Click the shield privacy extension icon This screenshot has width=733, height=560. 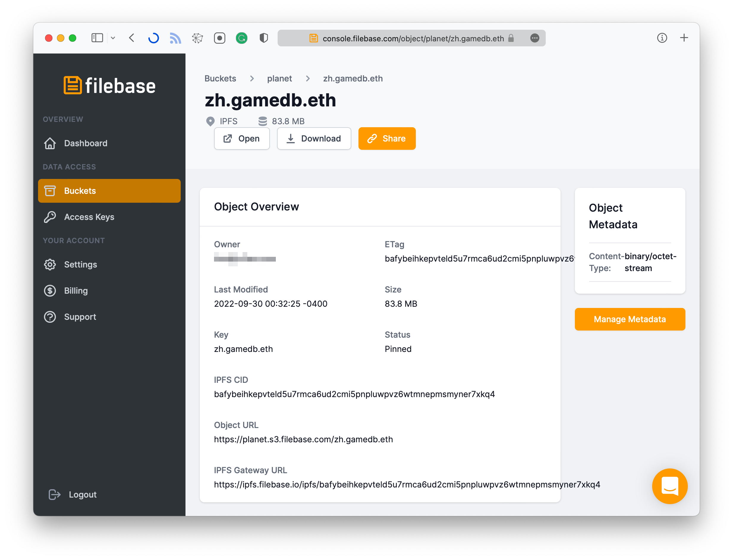point(263,38)
